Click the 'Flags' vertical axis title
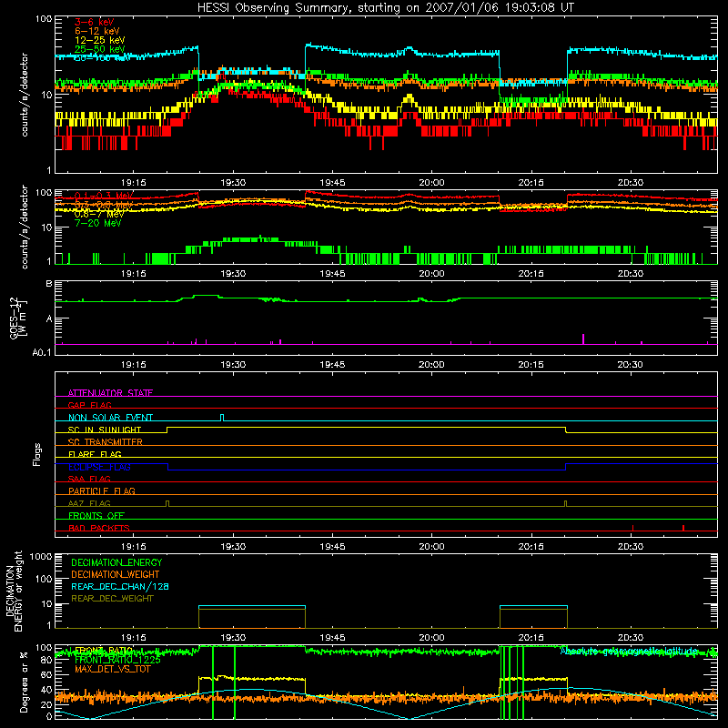 tap(37, 454)
